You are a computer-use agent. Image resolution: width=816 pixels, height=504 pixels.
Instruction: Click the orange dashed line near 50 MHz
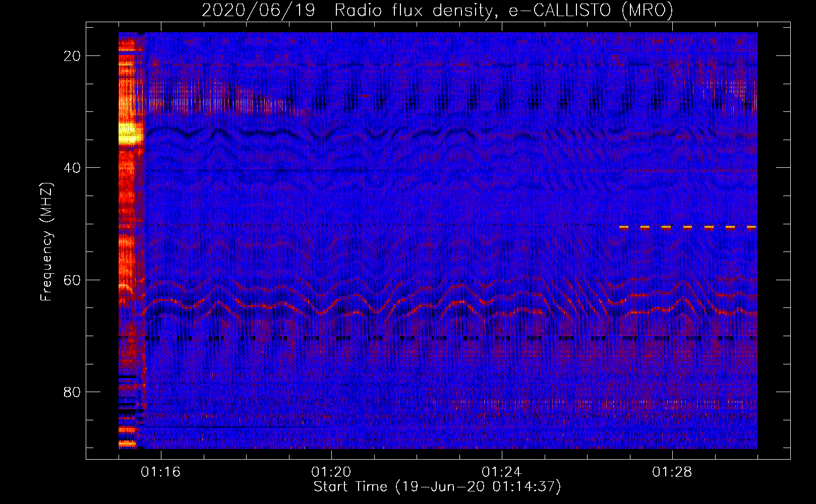(x=688, y=227)
